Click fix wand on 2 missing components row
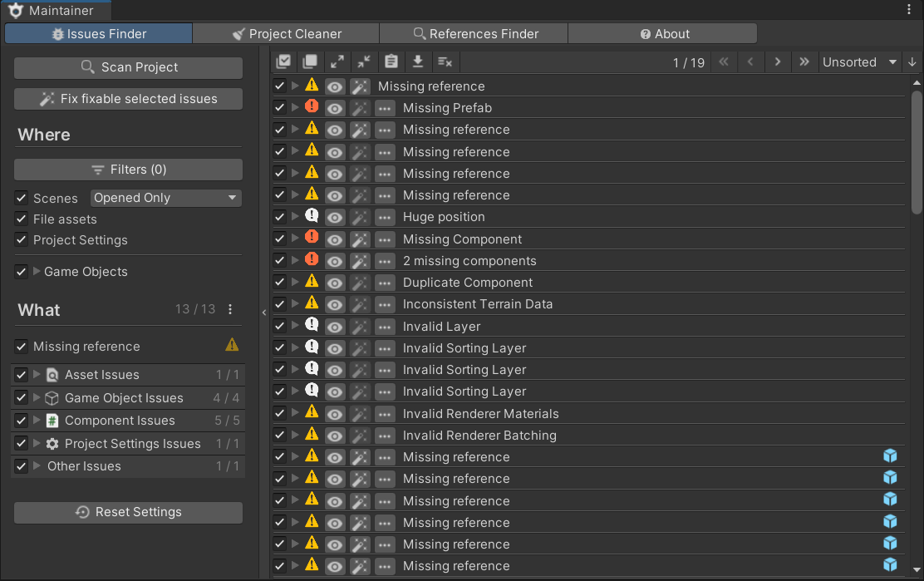This screenshot has width=924, height=581. (360, 261)
